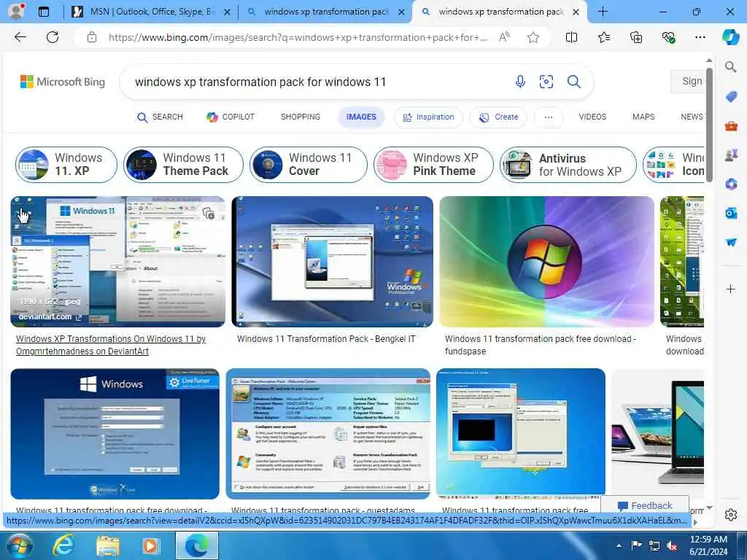Image resolution: width=747 pixels, height=560 pixels.
Task: Open Read aloud icon in address bar
Action: click(x=504, y=37)
